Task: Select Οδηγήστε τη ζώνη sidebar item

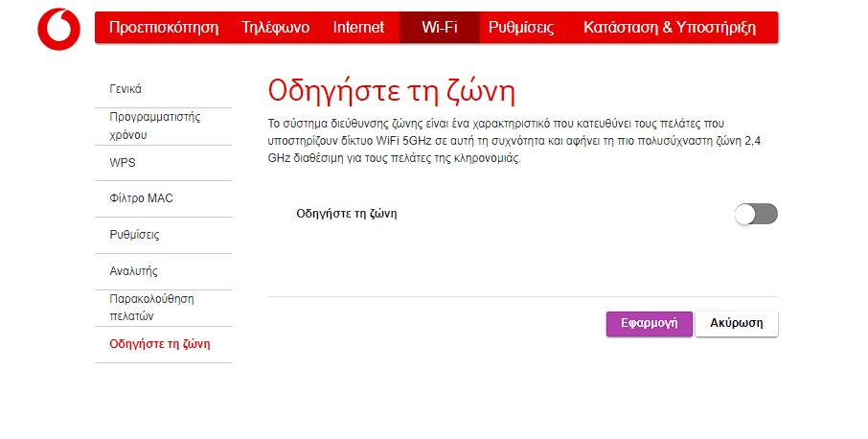Action: [x=163, y=344]
